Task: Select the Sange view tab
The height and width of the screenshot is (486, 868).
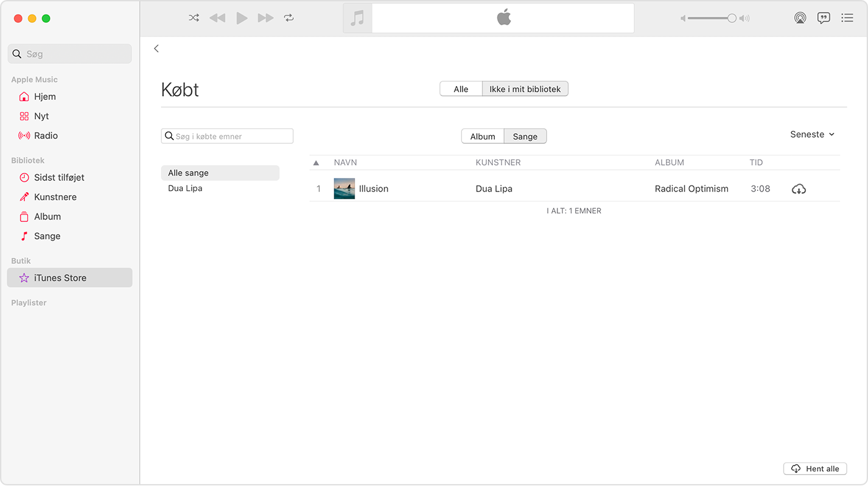Action: [525, 136]
